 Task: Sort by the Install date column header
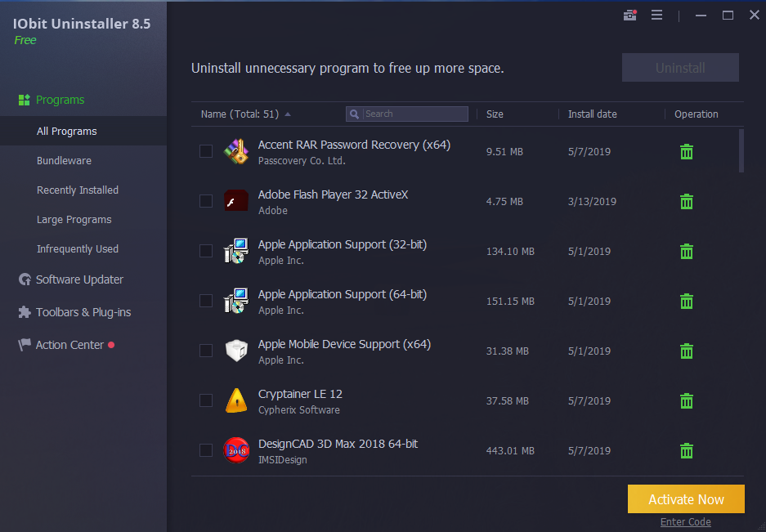tap(592, 114)
